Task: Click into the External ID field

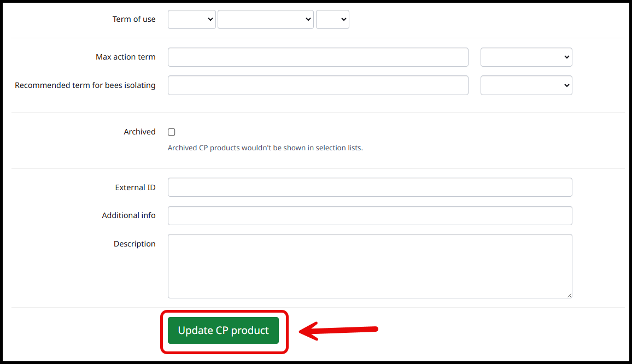Action: point(370,187)
